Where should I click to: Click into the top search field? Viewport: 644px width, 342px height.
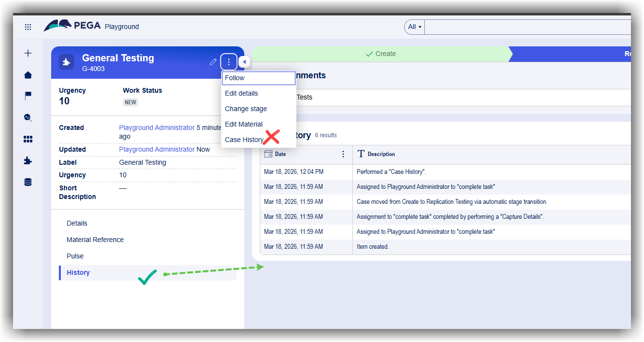(x=526, y=27)
